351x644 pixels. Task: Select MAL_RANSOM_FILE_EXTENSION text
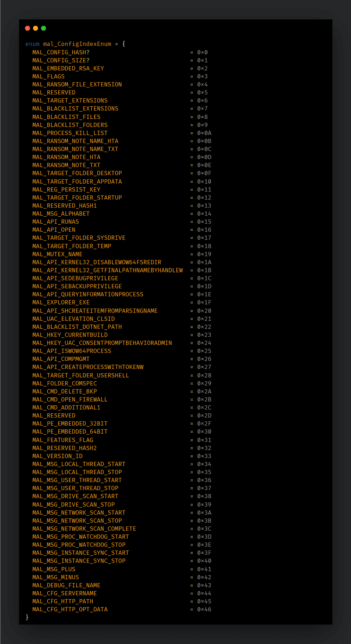77,85
